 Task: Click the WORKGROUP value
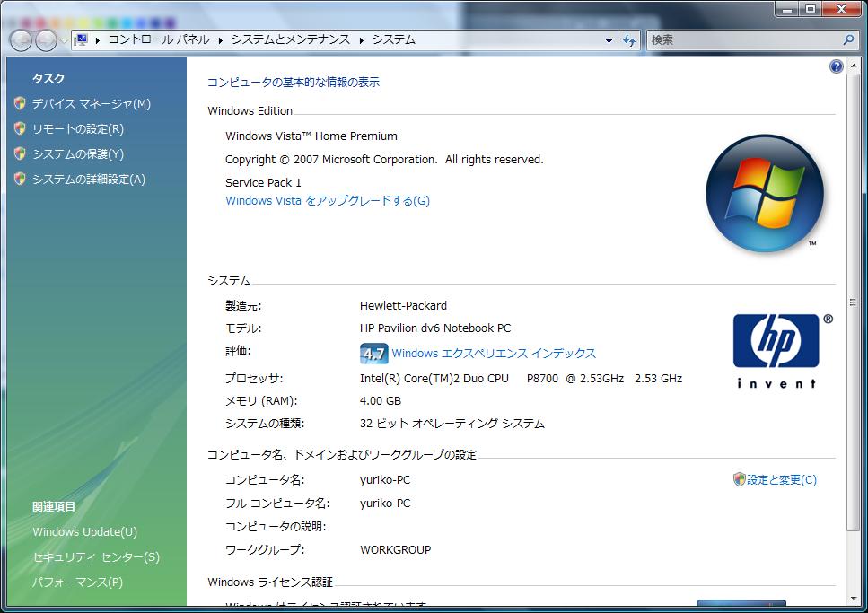395,550
